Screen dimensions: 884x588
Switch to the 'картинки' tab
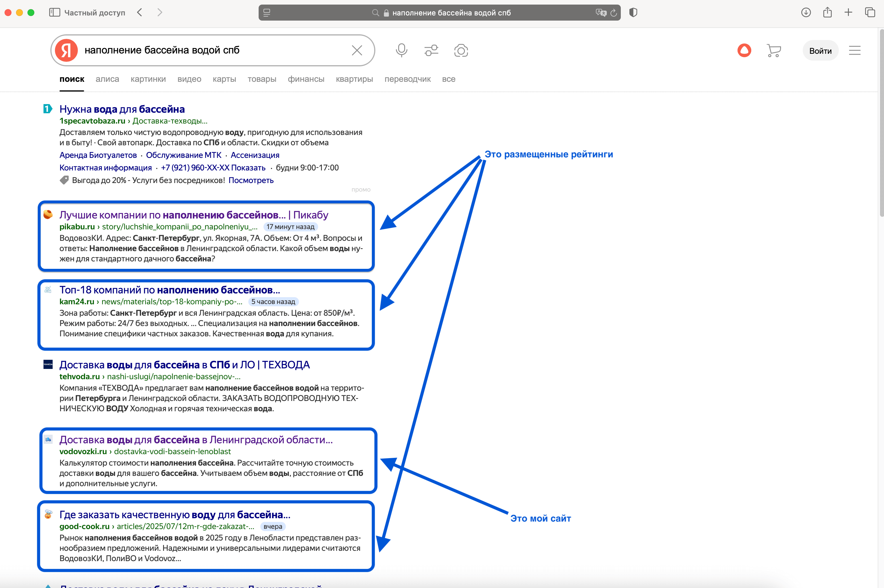148,79
